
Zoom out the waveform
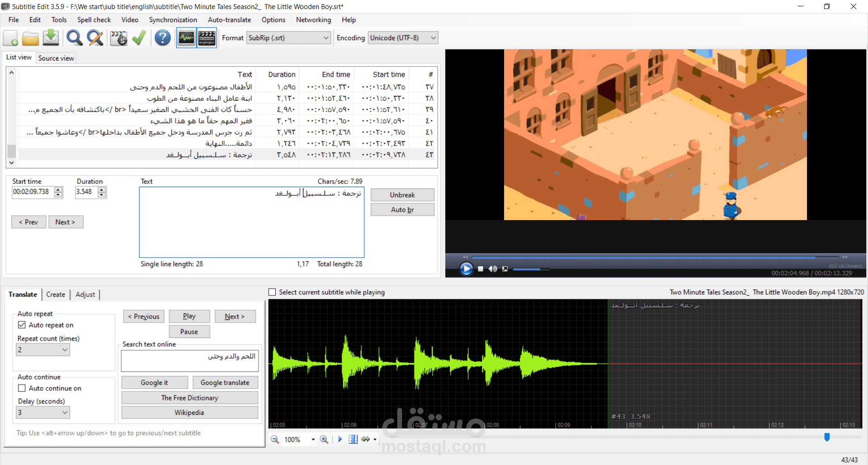point(275,439)
